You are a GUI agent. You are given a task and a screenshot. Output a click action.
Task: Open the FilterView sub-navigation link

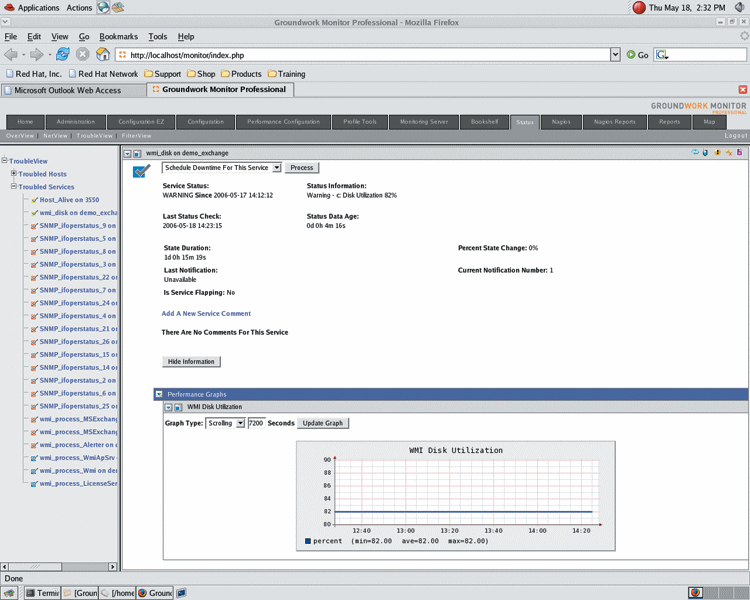click(136, 136)
